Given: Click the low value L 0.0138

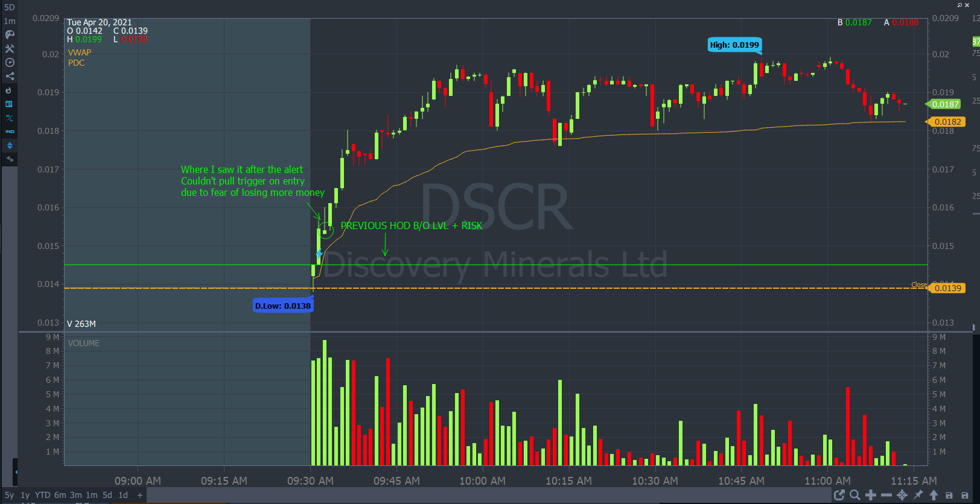Looking at the screenshot, I should [130, 39].
